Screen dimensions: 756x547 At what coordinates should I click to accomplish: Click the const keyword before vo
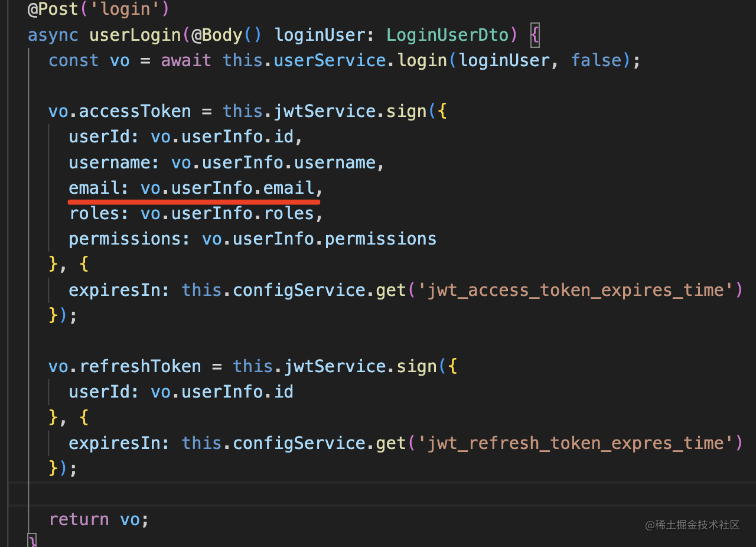[x=74, y=60]
